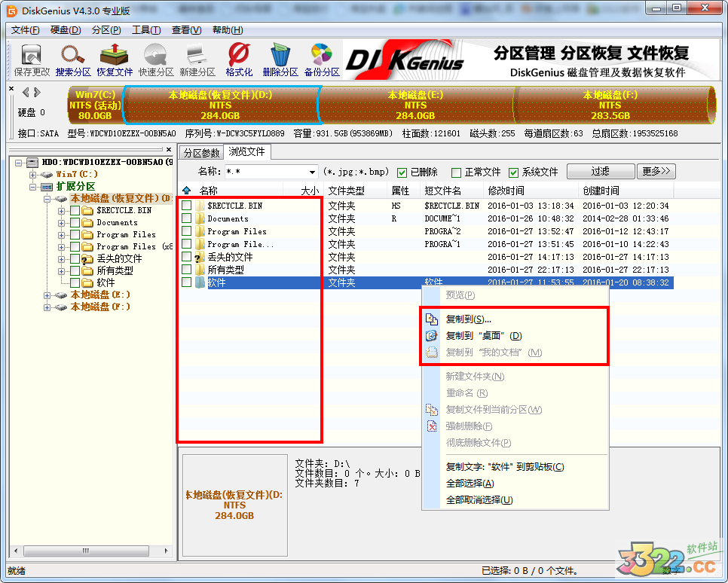
Task: Select the 浏览文件 tab
Action: click(246, 152)
